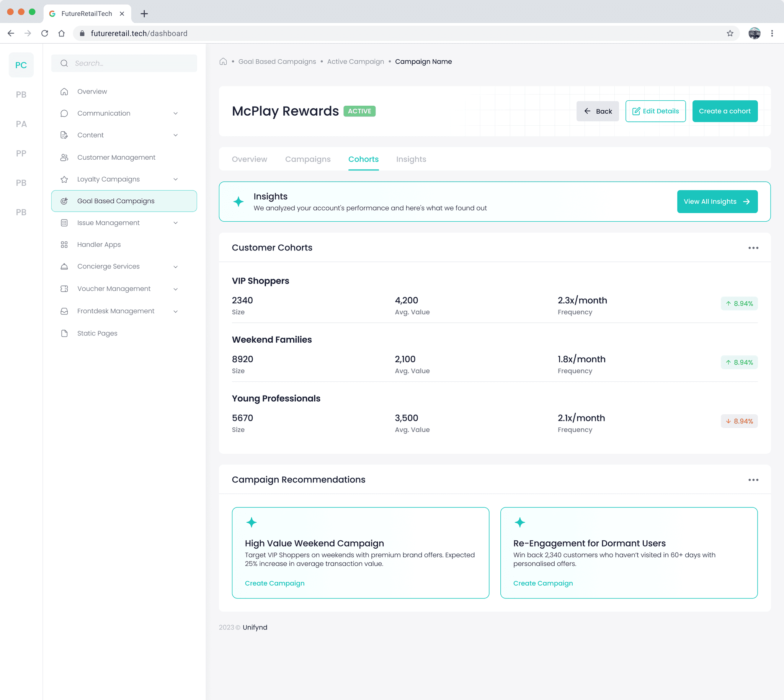Open the Campaigns tab
The image size is (784, 700).
coord(308,159)
